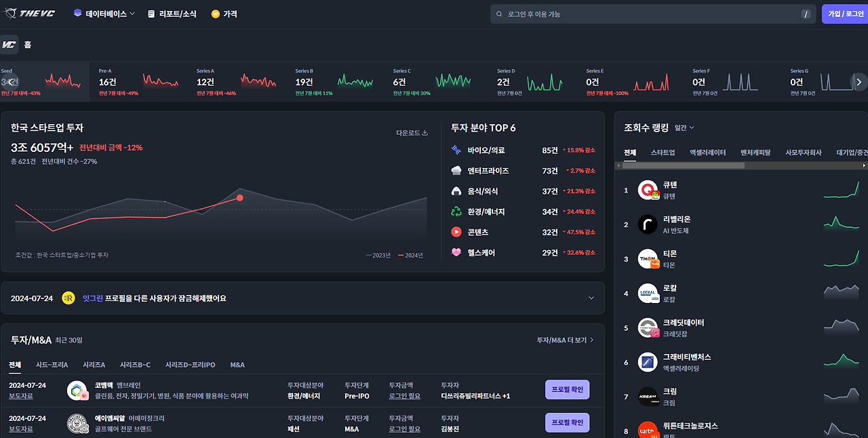
Task: Select the 전체 tab in 투자/M&A
Action: [15, 365]
